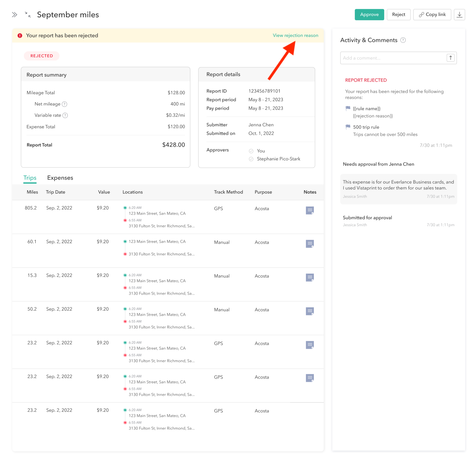The image size is (476, 472).
Task: Click the Net mileage help icon
Action: [65, 104]
